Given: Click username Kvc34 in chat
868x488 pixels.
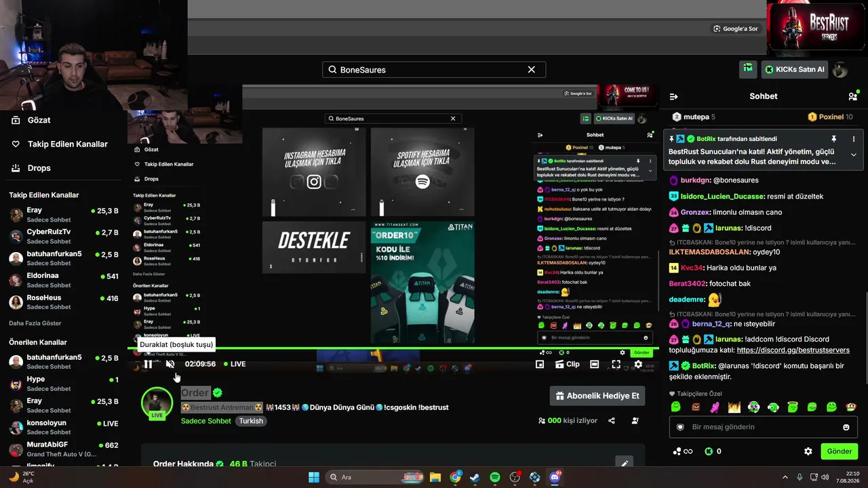Looking at the screenshot, I should [x=692, y=268].
